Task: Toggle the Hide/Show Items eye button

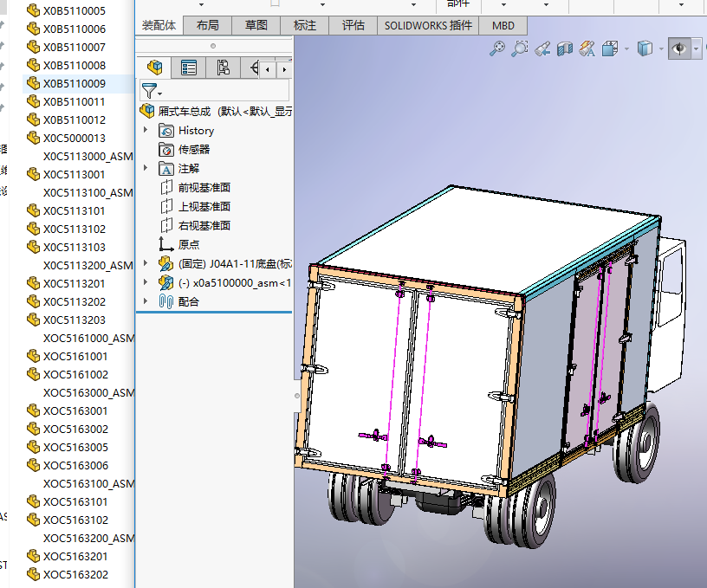Action: (678, 49)
